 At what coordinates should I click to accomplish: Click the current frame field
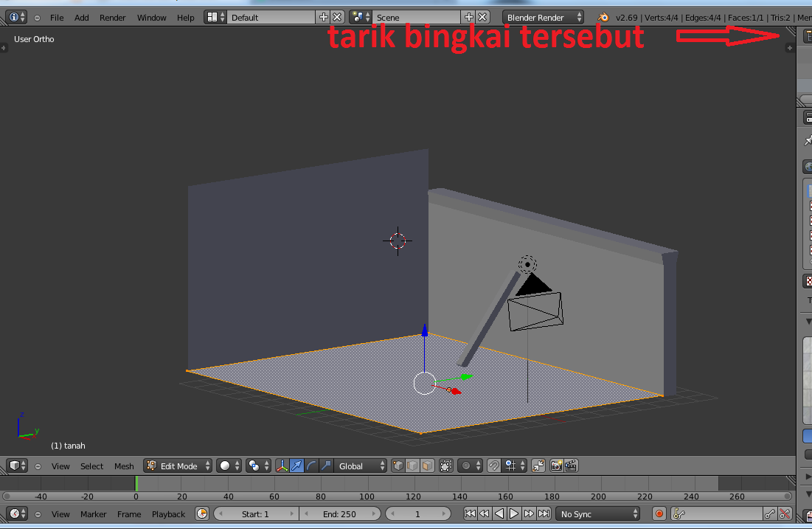pyautogui.click(x=418, y=514)
